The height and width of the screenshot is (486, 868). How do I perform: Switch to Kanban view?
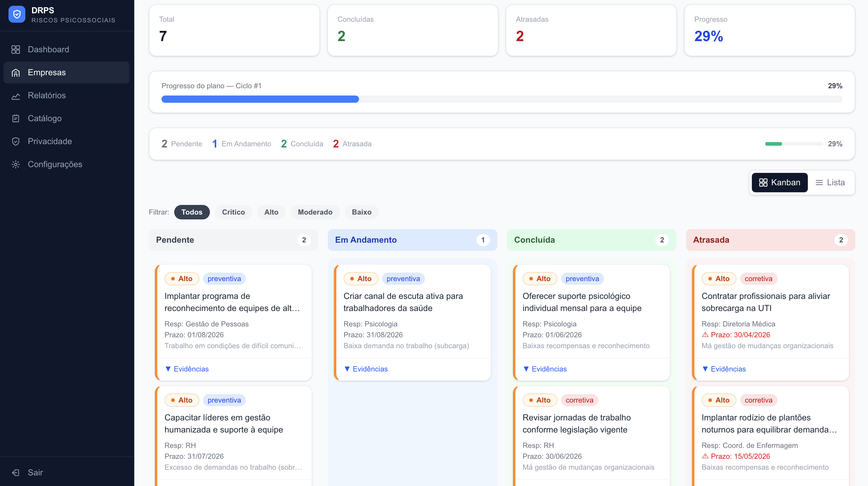(x=779, y=183)
